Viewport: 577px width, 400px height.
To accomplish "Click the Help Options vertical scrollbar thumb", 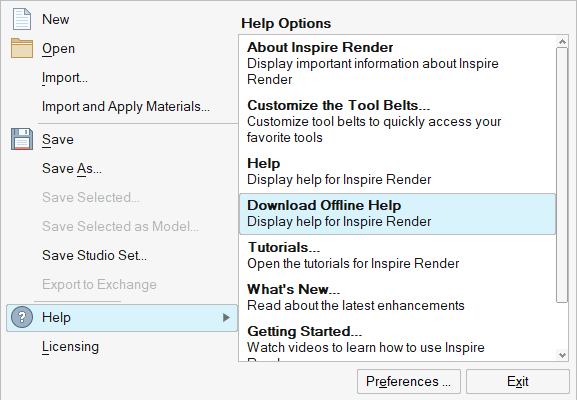I will click(x=562, y=175).
